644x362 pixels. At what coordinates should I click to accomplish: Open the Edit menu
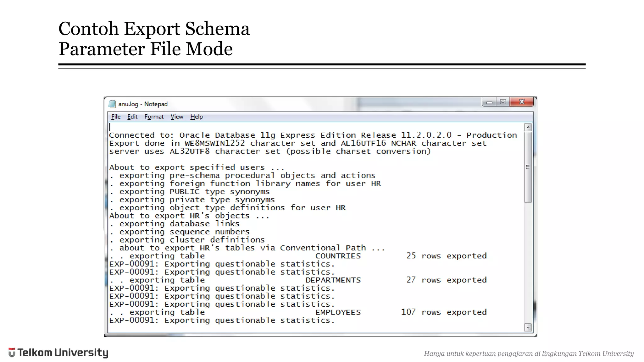pyautogui.click(x=132, y=117)
